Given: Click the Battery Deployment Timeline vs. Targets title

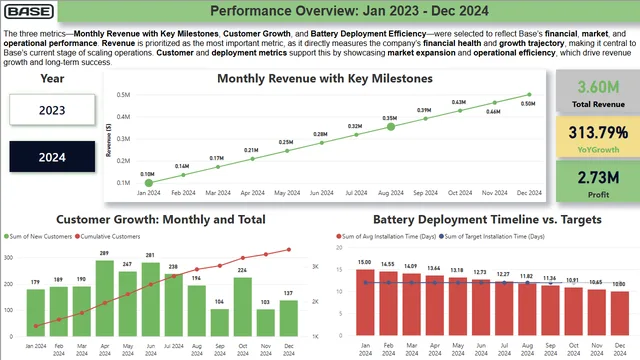Looking at the screenshot, I should tap(487, 220).
